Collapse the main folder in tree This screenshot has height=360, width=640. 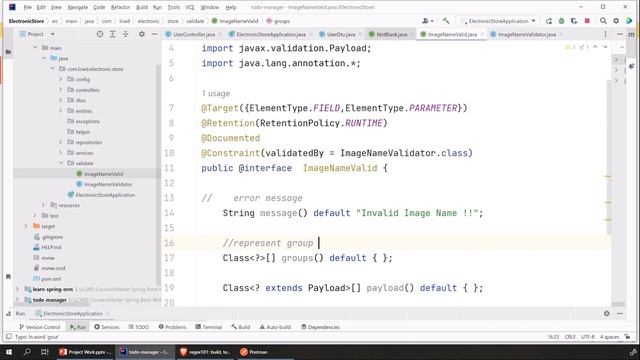pyautogui.click(x=35, y=48)
